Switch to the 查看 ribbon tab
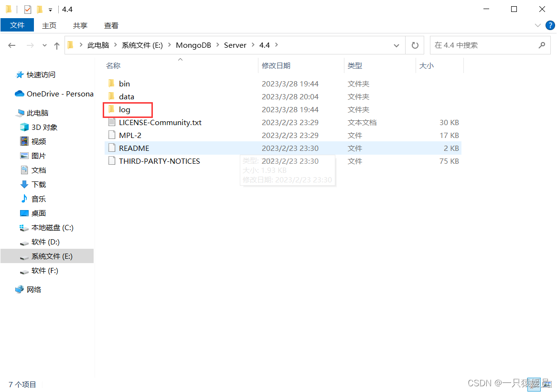The width and height of the screenshot is (557, 392). tap(111, 26)
